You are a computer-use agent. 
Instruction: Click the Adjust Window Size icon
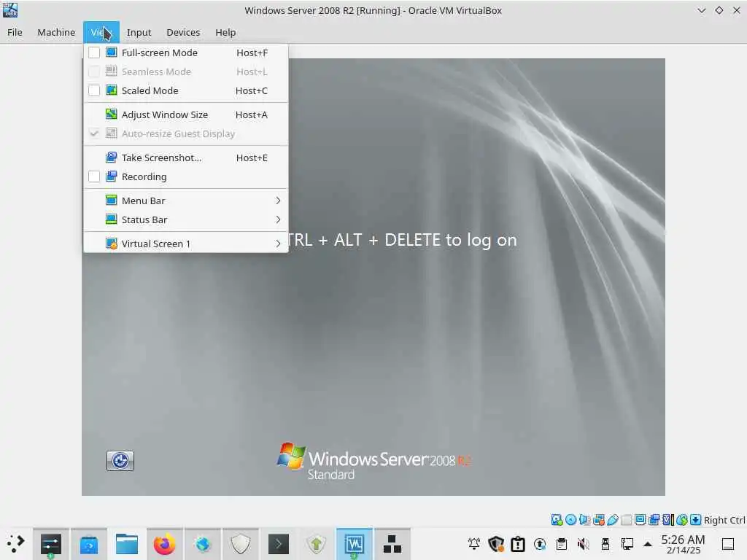[x=111, y=114]
